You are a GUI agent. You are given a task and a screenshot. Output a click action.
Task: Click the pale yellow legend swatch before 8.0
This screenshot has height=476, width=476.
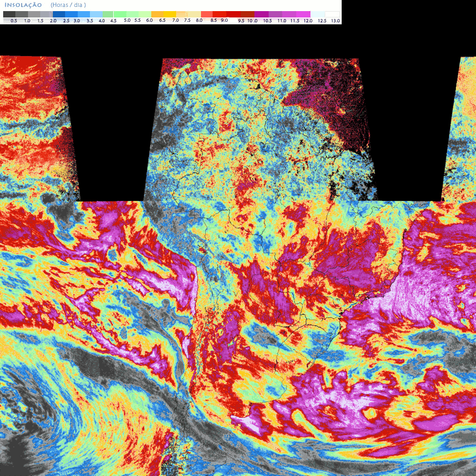pyautogui.click(x=195, y=14)
